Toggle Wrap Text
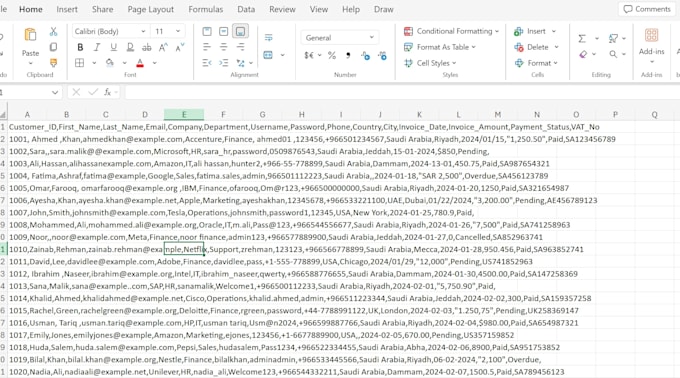The height and width of the screenshot is (378, 680). [268, 38]
